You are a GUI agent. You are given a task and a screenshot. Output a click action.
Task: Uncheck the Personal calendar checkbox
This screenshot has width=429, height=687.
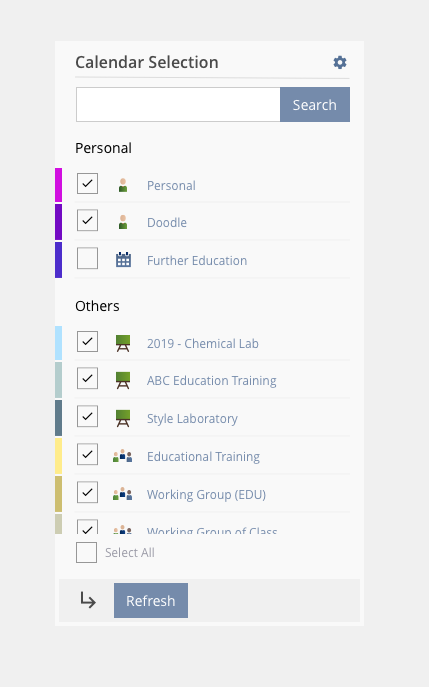87,184
